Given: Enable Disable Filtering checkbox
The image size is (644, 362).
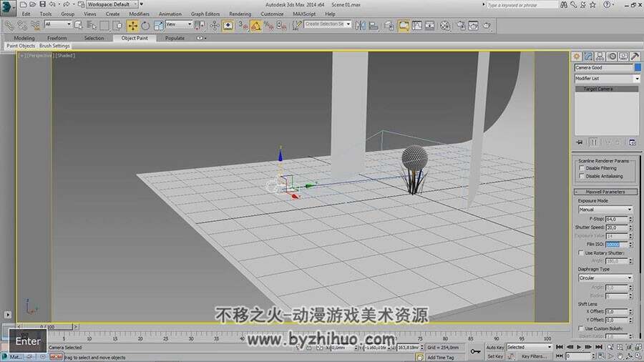Looking at the screenshot, I should coord(582,168).
